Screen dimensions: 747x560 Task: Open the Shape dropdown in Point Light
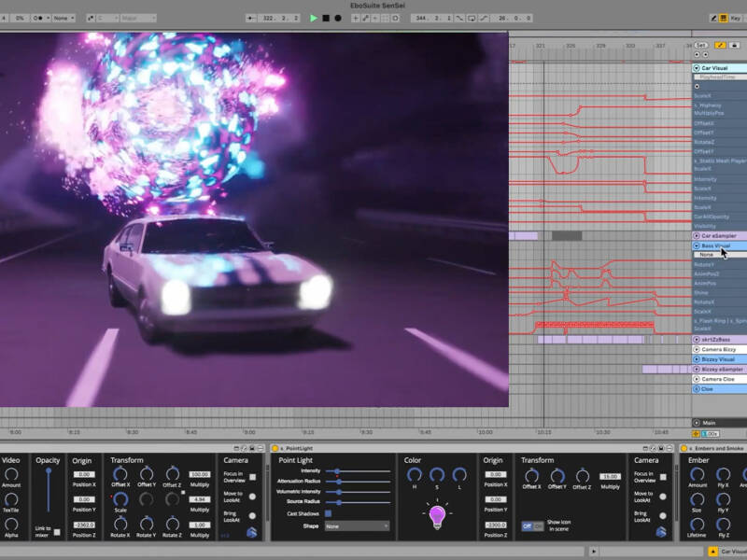(x=357, y=525)
